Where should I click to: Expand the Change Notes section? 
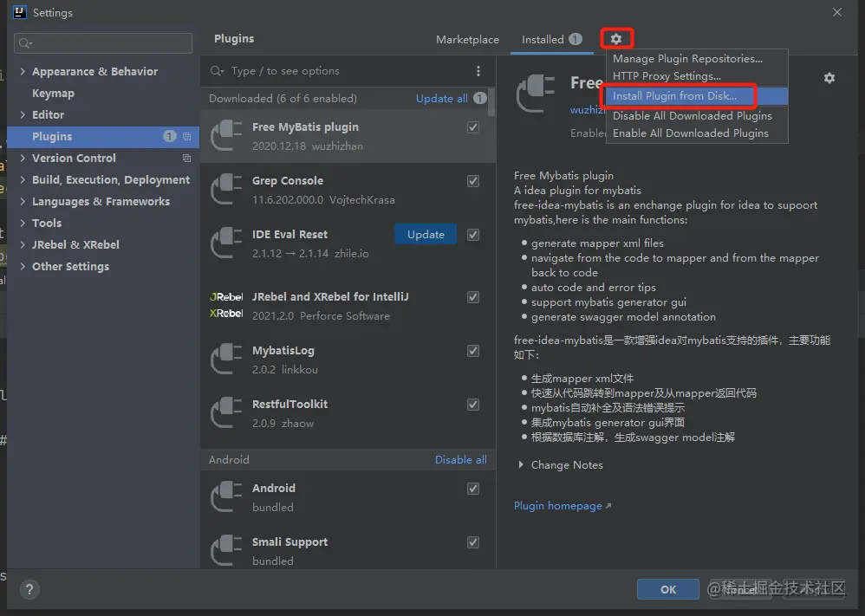[521, 465]
